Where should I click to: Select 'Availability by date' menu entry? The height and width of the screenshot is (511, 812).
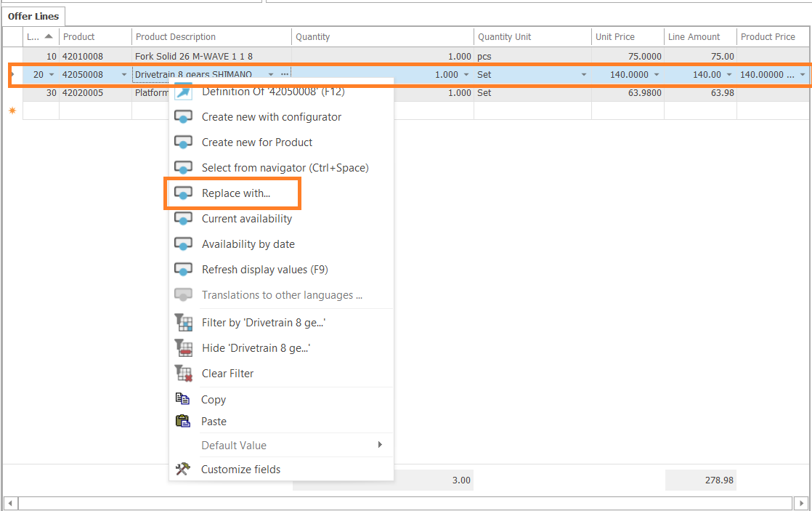click(x=248, y=244)
